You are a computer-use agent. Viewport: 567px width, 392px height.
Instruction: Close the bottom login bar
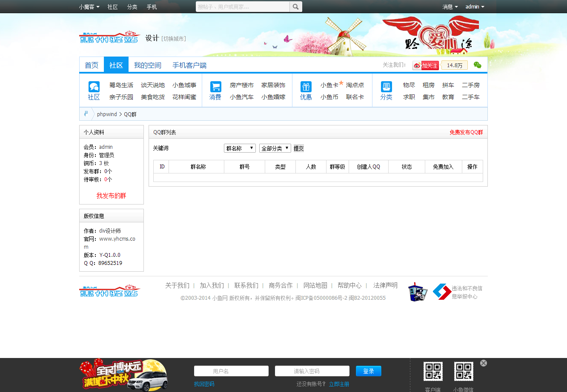coord(484,363)
